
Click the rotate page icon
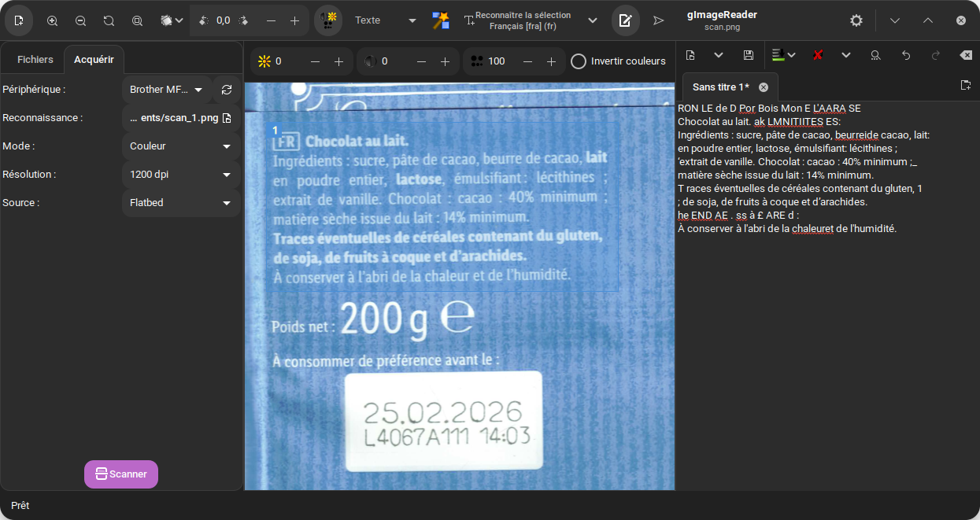109,20
